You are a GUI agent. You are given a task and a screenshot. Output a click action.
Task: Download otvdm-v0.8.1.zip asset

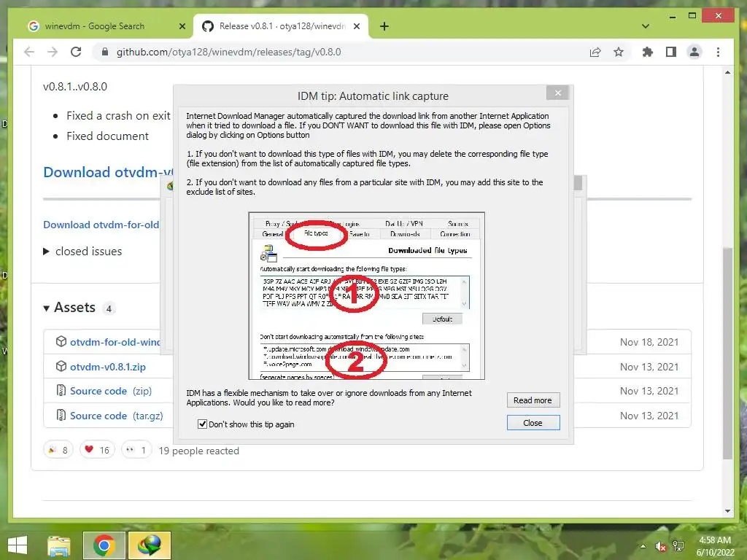point(108,367)
